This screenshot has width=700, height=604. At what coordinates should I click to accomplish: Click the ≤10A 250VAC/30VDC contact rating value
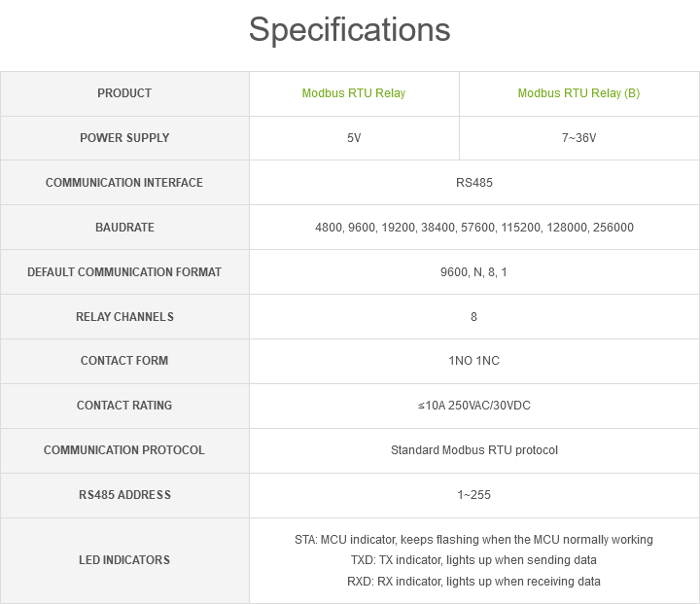[x=473, y=406]
